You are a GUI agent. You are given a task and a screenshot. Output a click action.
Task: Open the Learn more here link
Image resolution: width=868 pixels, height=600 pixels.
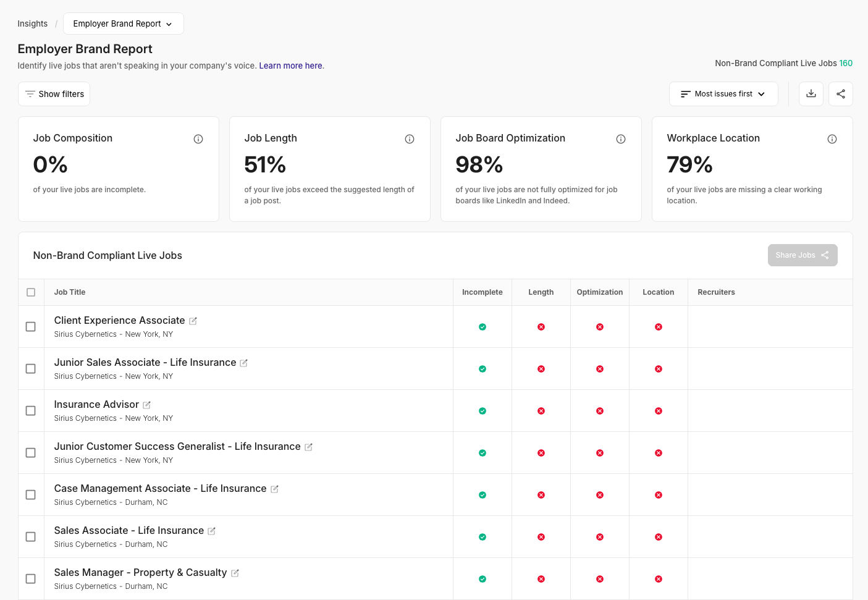290,65
